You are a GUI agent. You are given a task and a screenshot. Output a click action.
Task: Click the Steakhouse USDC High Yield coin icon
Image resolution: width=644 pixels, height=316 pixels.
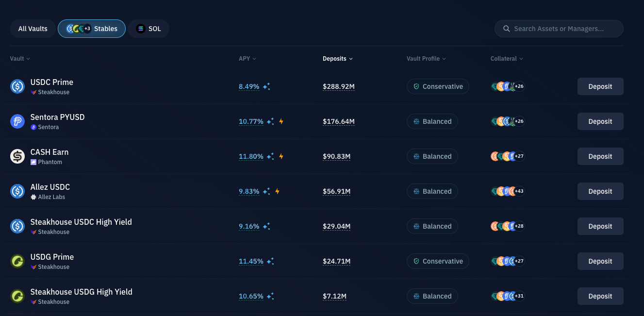coord(17,226)
